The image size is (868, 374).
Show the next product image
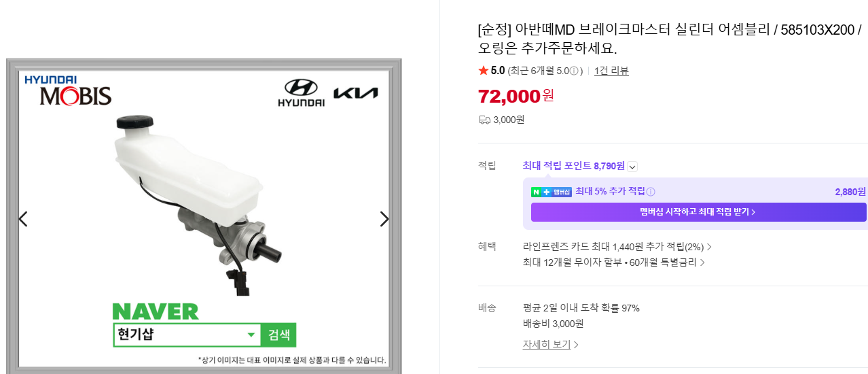click(384, 219)
